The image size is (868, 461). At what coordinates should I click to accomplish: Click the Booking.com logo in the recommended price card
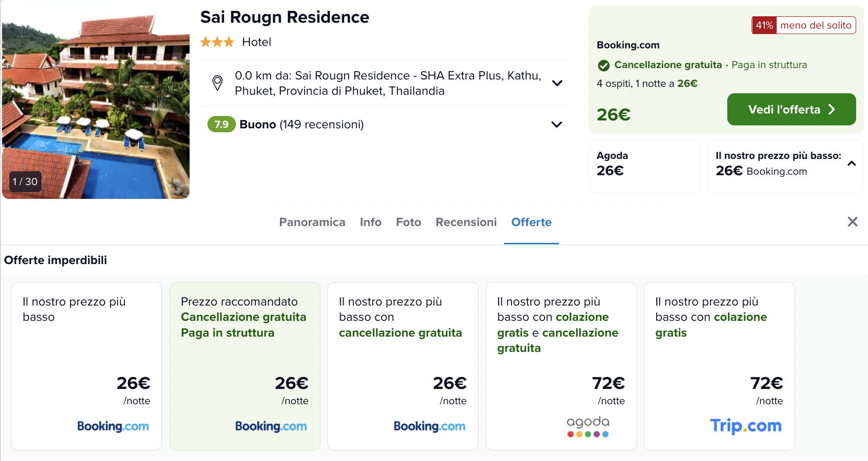pyautogui.click(x=271, y=426)
